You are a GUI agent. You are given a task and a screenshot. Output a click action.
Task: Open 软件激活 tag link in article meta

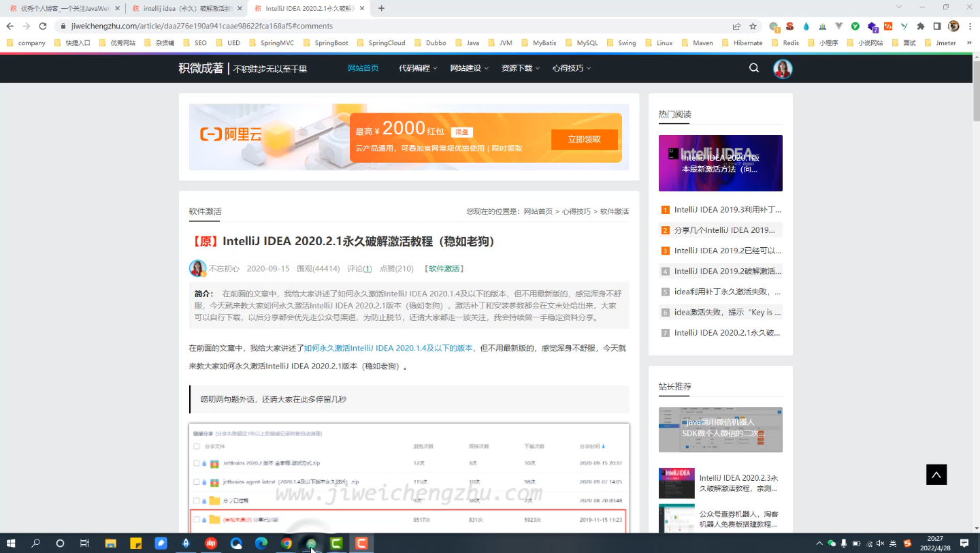tap(444, 269)
